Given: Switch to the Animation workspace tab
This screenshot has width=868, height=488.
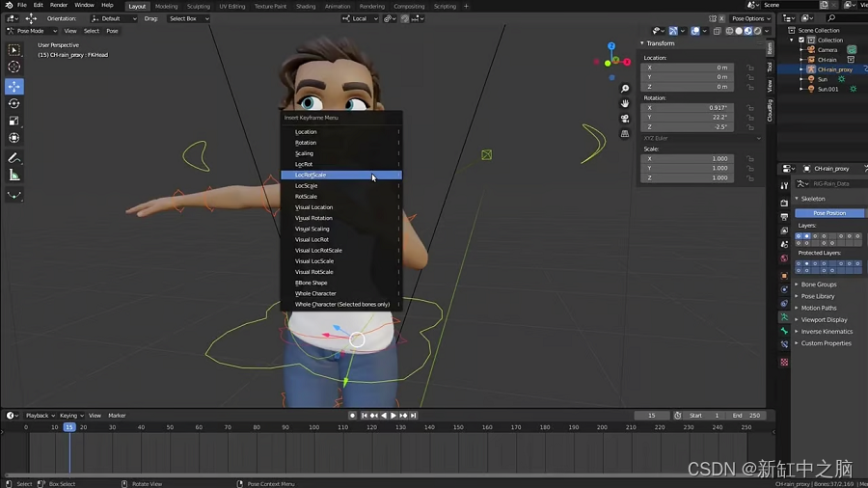Looking at the screenshot, I should (338, 6).
